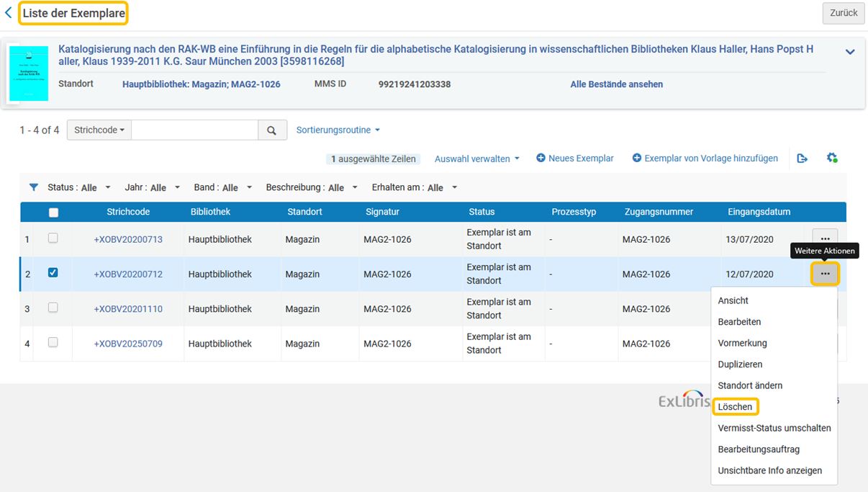The image size is (868, 492).
Task: Toggle the select-all checkbox in table header
Action: 53,213
